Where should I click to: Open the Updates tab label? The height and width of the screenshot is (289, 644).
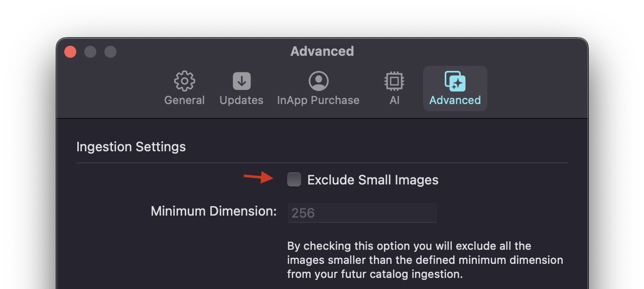241,100
